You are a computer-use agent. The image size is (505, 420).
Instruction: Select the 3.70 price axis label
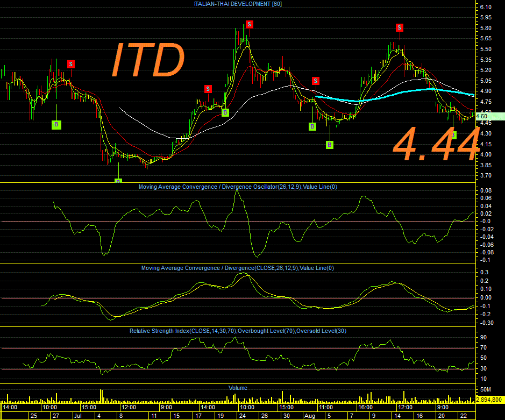tap(486, 175)
